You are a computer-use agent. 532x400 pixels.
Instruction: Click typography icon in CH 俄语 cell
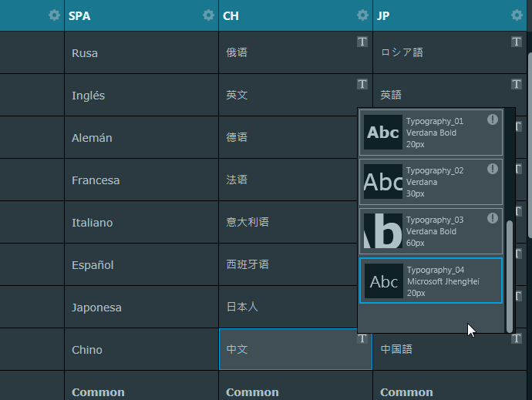coord(362,42)
